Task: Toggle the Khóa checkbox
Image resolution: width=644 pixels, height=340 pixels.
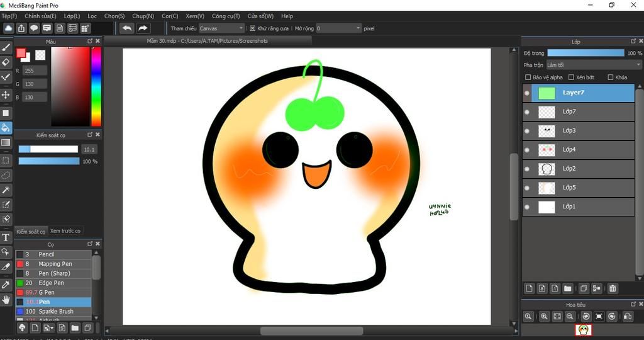Action: 610,77
